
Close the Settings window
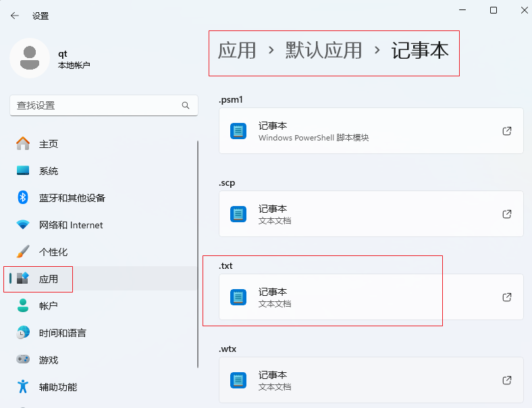coord(525,10)
